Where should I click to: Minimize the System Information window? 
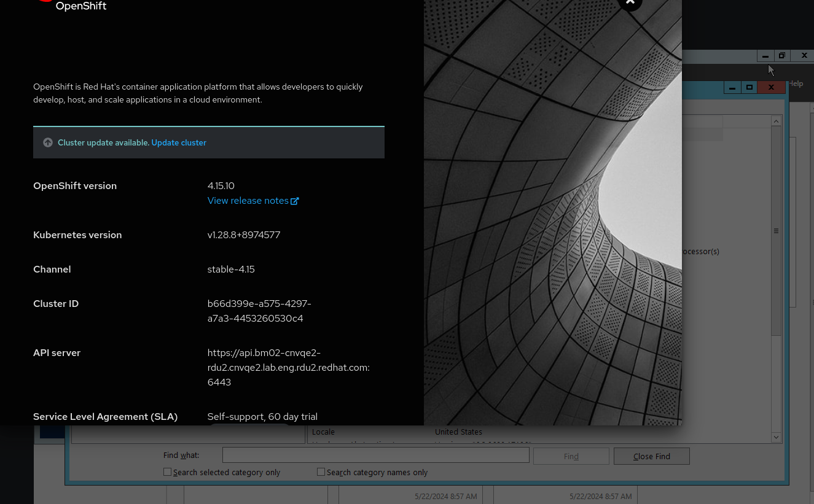click(732, 88)
